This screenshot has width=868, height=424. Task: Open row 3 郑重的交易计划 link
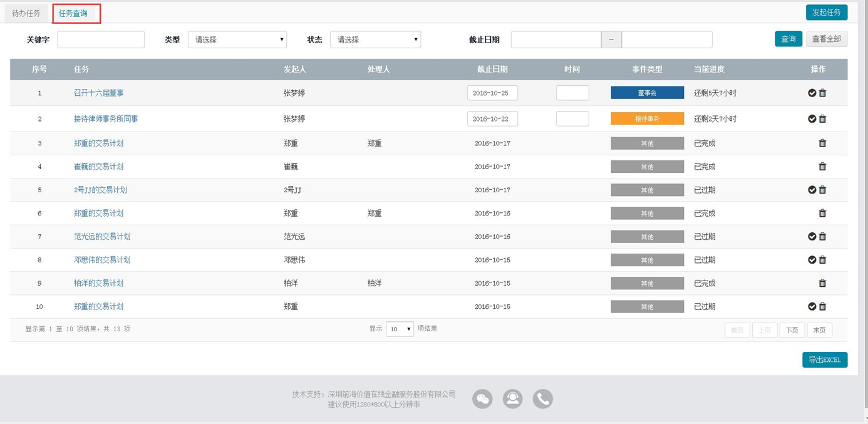tap(98, 143)
